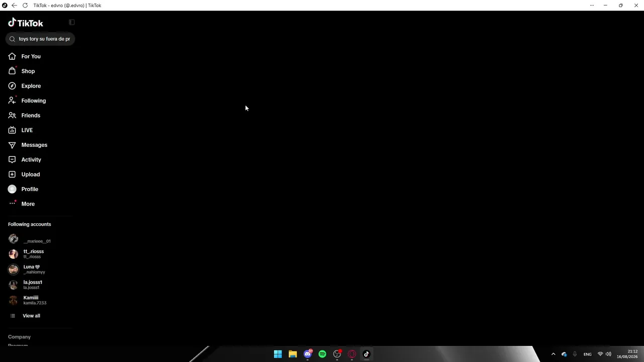Viewport: 644px width, 362px height.
Task: Click the TikTok logo in sidebar
Action: tap(26, 23)
